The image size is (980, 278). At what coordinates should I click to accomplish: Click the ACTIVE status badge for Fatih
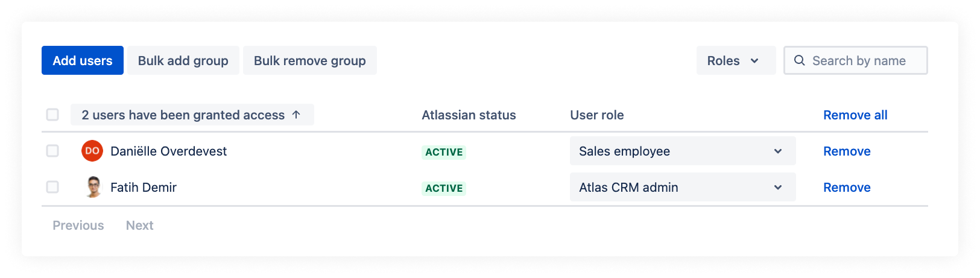coord(444,188)
